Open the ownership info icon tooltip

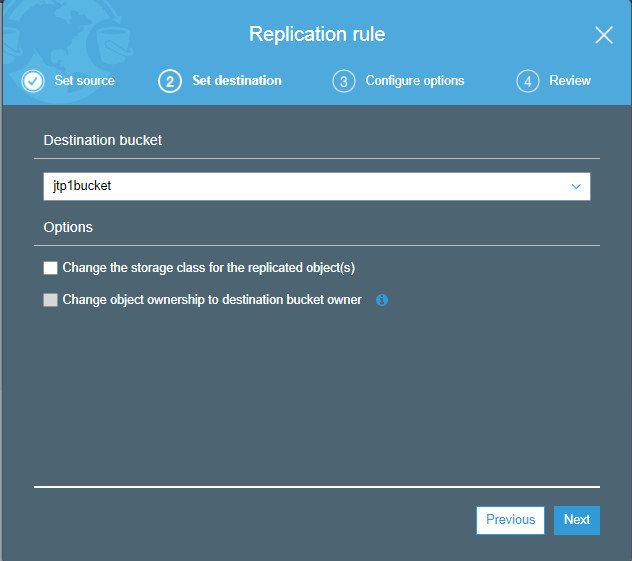pyautogui.click(x=382, y=300)
